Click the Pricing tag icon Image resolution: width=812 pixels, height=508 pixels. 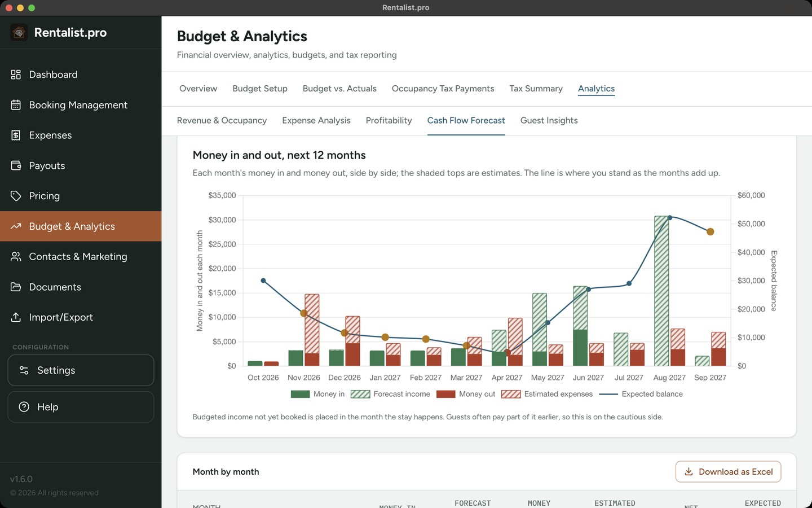pos(16,196)
